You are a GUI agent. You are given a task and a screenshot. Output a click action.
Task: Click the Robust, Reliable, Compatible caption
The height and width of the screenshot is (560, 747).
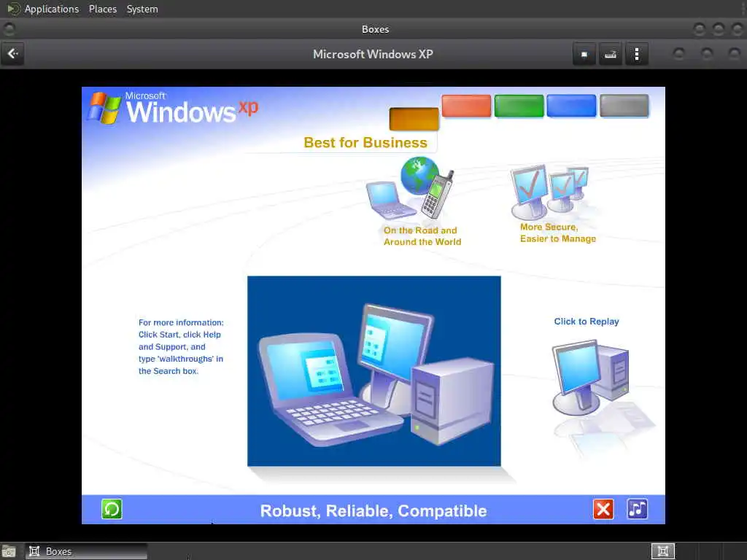[x=373, y=510]
